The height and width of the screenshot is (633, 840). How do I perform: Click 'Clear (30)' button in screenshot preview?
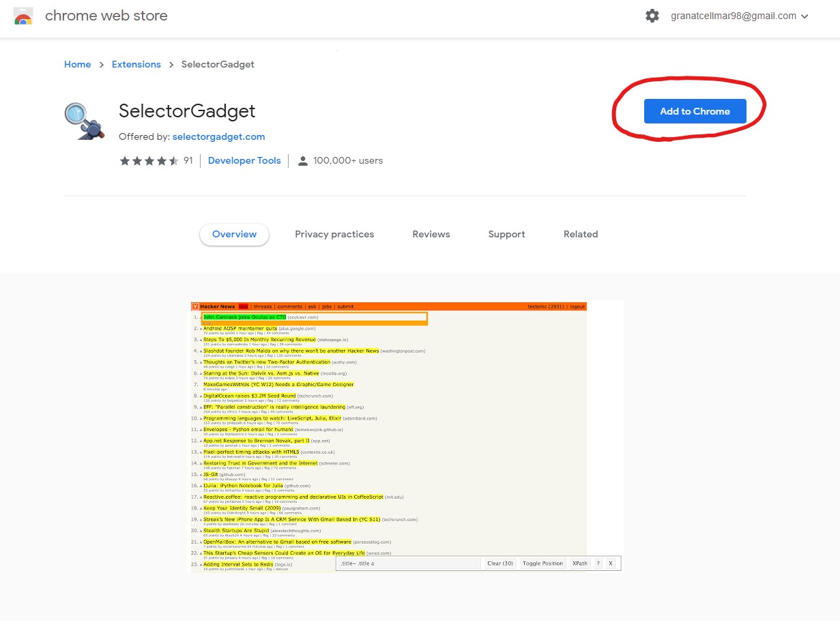coord(500,563)
